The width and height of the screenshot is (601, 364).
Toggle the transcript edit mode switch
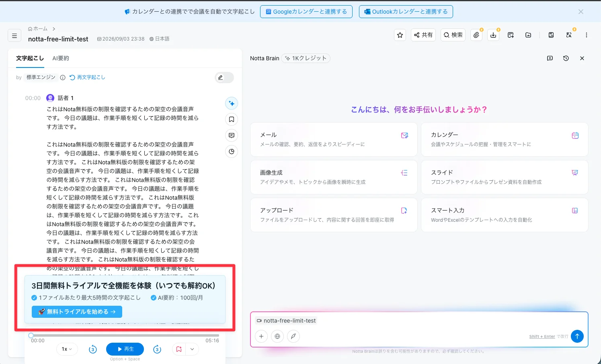(x=224, y=78)
